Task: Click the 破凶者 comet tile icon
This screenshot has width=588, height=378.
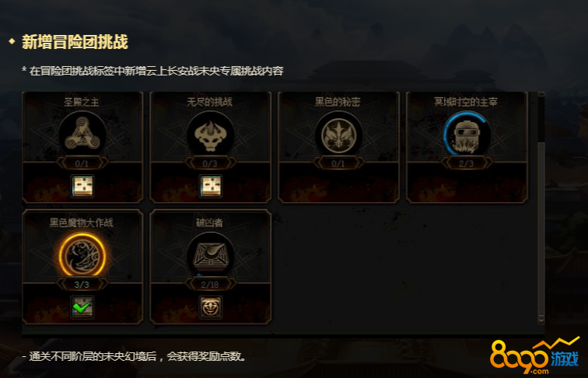Action: (210, 255)
